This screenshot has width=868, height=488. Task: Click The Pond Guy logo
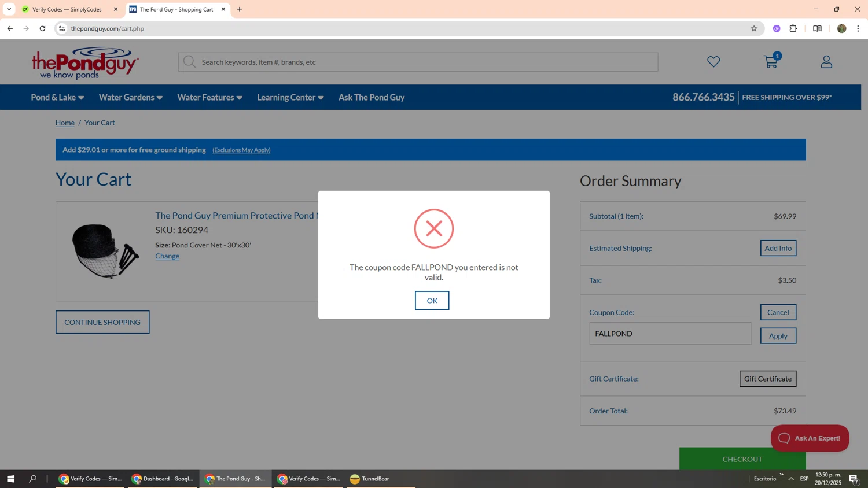click(85, 62)
